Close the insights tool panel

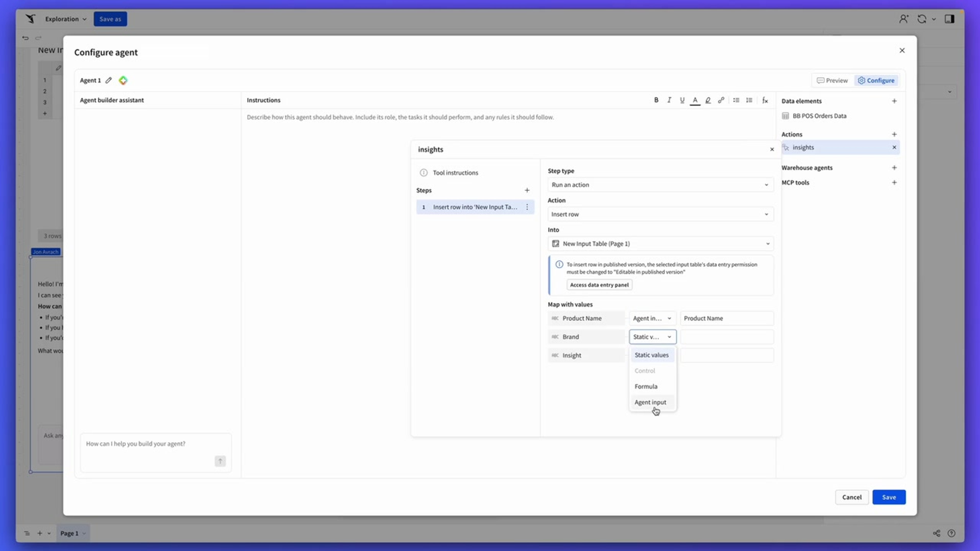pyautogui.click(x=772, y=149)
